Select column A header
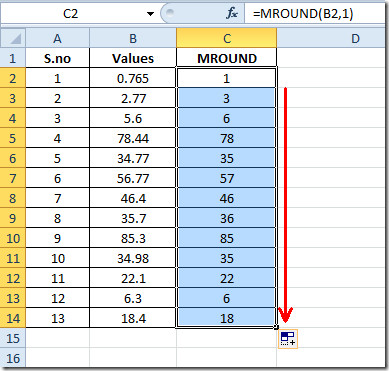389x371 pixels. click(x=57, y=38)
